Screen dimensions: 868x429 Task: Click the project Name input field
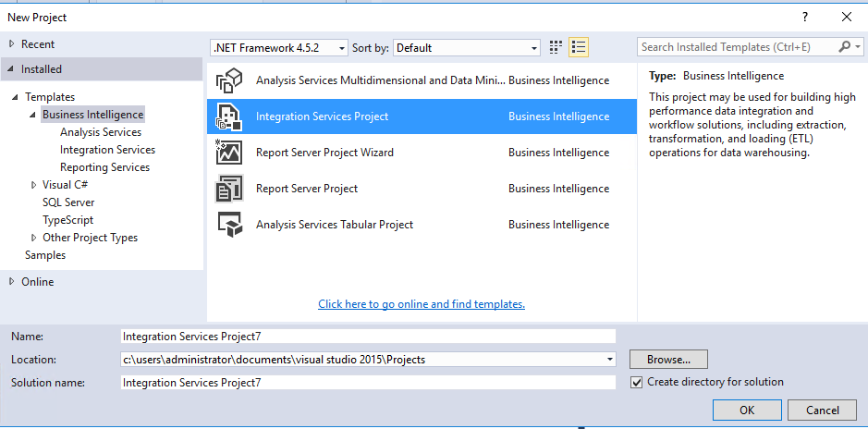[x=368, y=337]
